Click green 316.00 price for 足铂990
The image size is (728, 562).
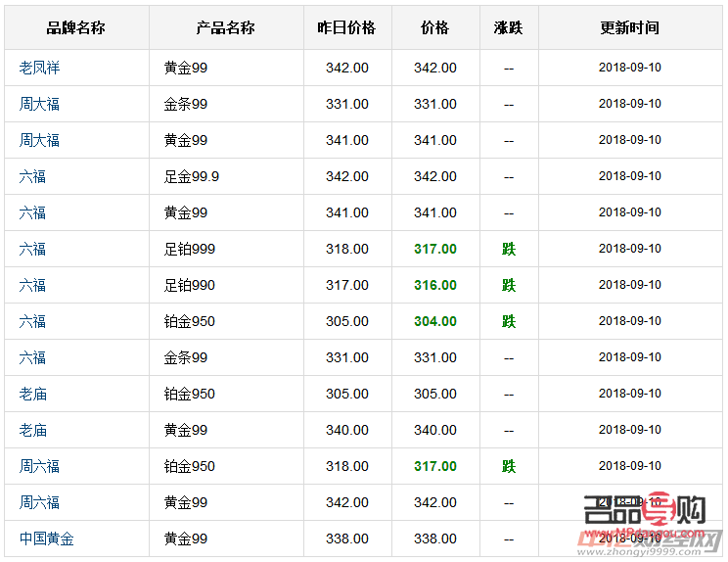435,285
